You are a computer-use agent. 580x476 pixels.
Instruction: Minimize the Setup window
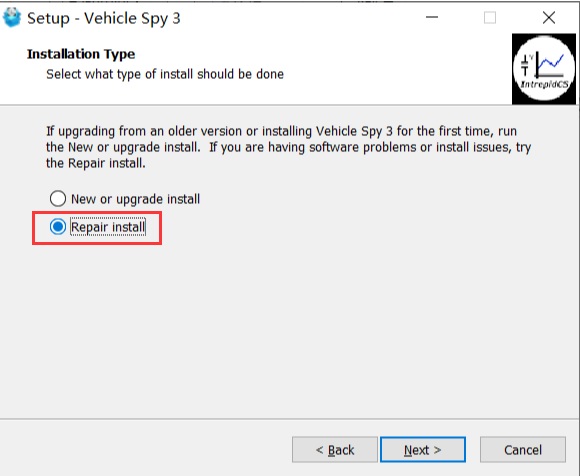point(432,17)
